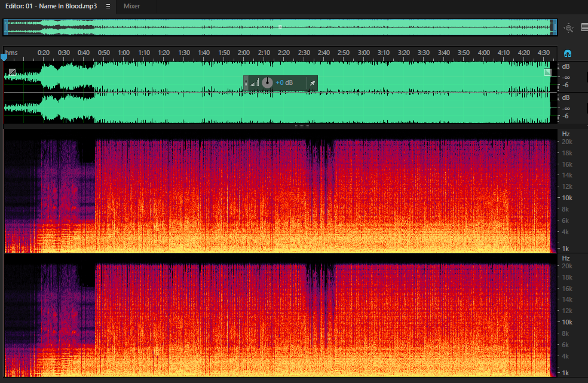
Task: Click the 1:30 mark on the time ruler
Action: [x=184, y=53]
